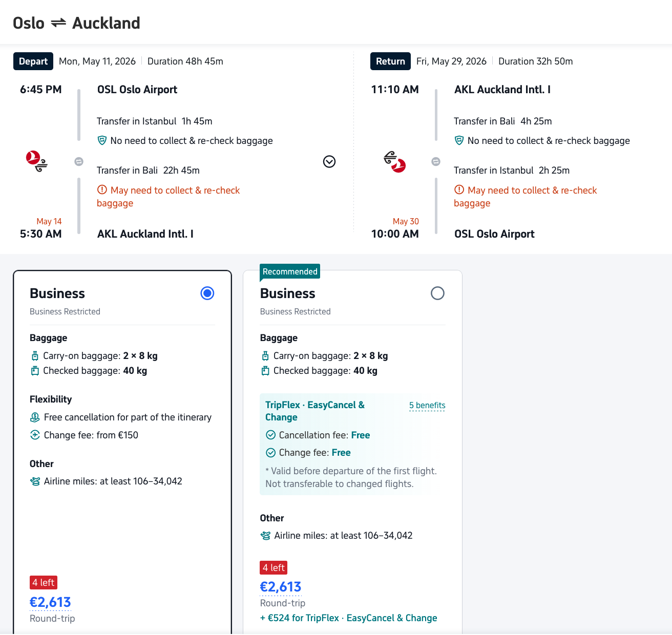Screen dimensions: 672x635
Task: Click the red warning icon for Bali transfer
Action: click(102, 190)
